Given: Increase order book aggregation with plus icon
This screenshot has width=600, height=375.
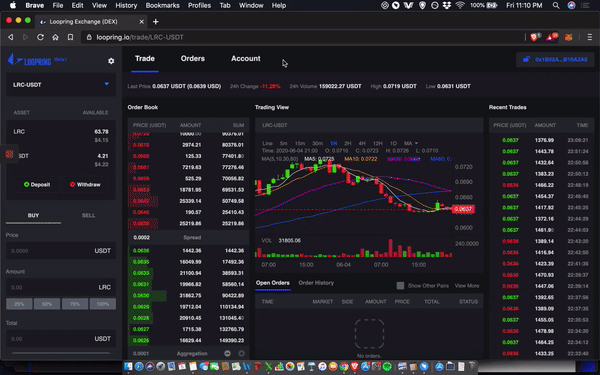Looking at the screenshot, I should 241,354.
